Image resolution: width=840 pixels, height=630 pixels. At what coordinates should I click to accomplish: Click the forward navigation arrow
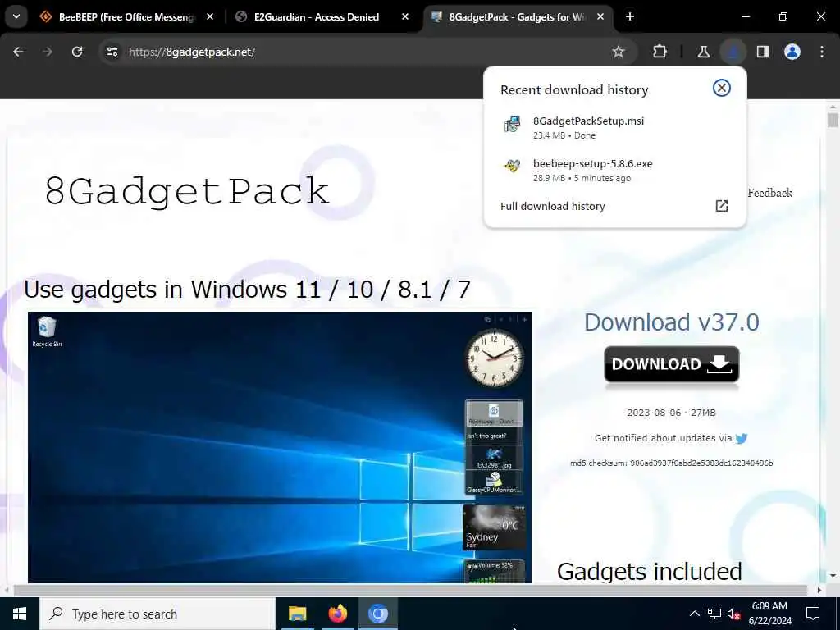coord(48,52)
